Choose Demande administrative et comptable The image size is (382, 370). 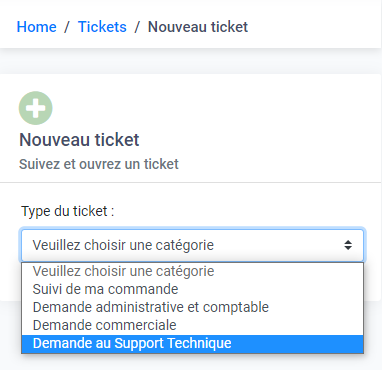192,307
